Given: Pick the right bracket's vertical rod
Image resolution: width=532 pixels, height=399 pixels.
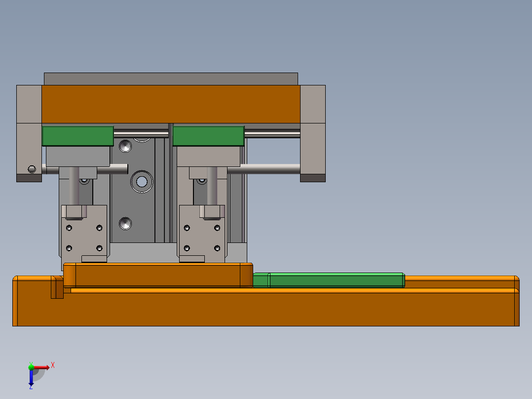Looking at the screenshot, I should coord(212,186).
